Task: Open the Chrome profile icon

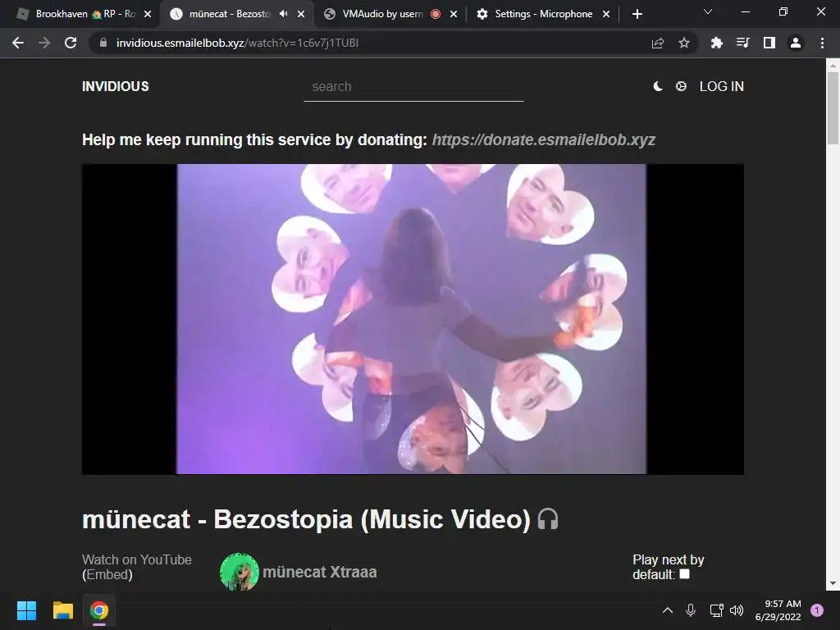Action: 796,43
